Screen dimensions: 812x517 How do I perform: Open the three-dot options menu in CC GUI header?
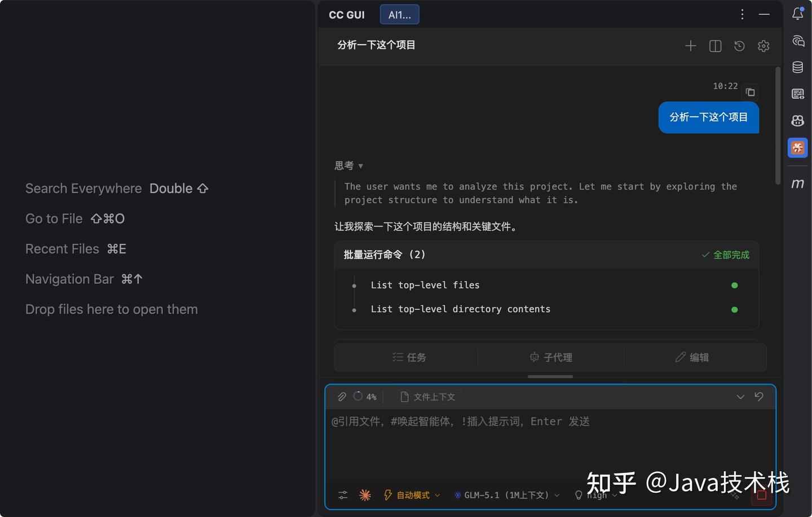(742, 15)
